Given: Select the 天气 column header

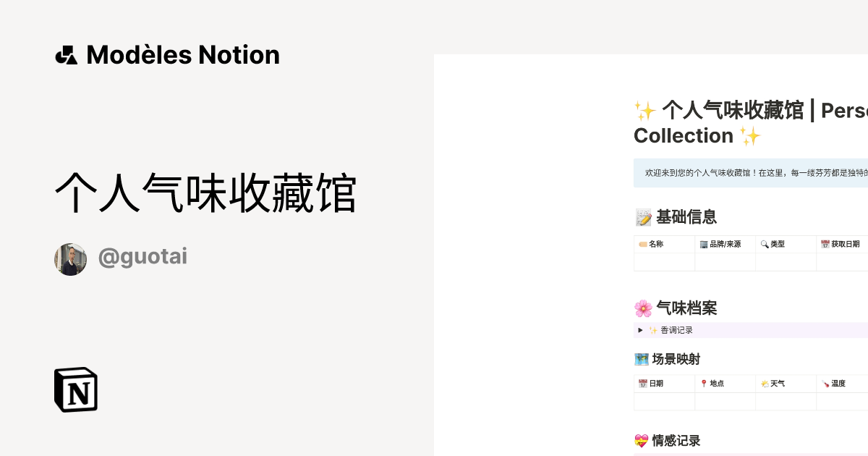Looking at the screenshot, I should [775, 383].
